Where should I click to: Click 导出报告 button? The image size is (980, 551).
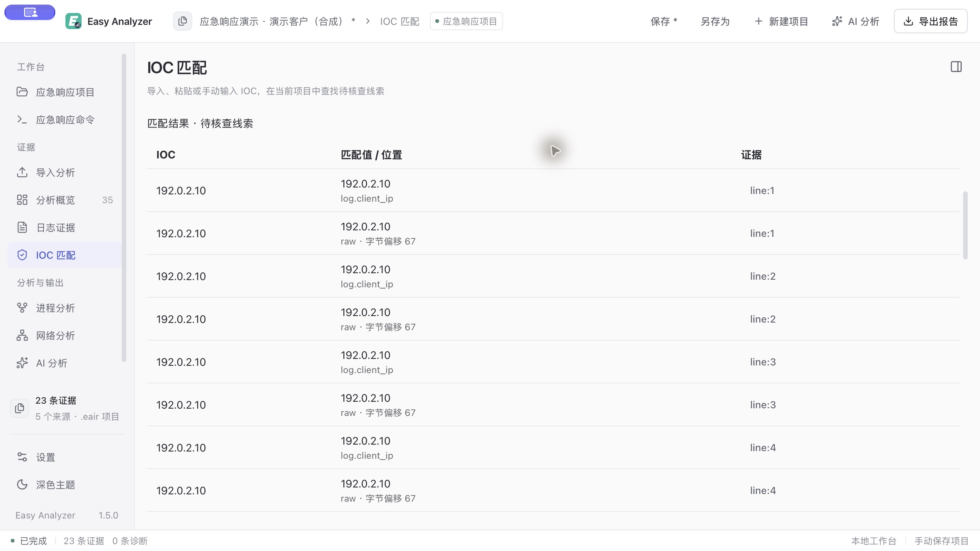click(931, 21)
